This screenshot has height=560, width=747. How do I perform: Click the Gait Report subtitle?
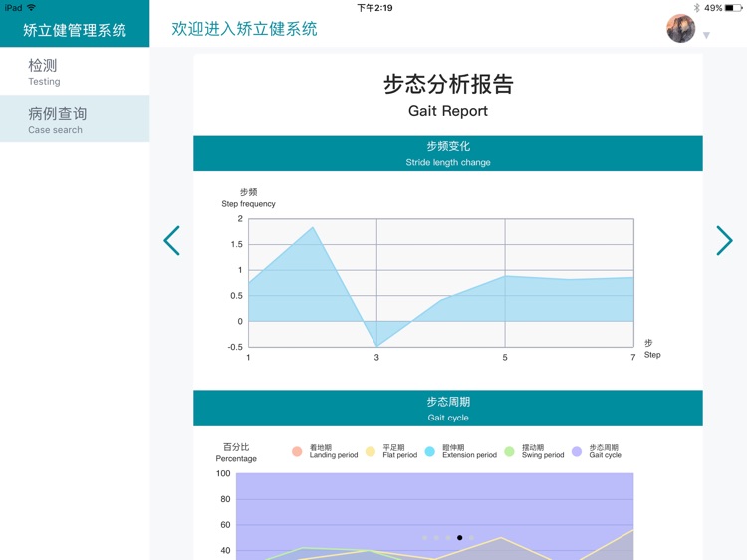tap(448, 111)
